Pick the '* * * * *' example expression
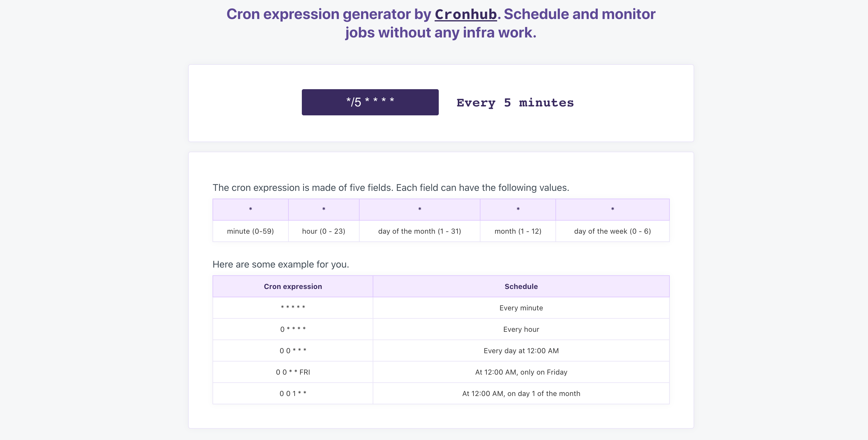The width and height of the screenshot is (868, 440). pos(293,308)
